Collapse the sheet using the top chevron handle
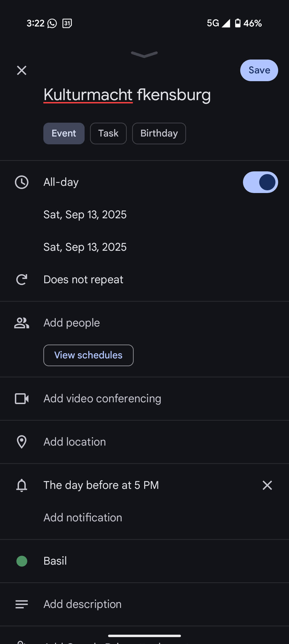The image size is (289, 644). point(144,54)
